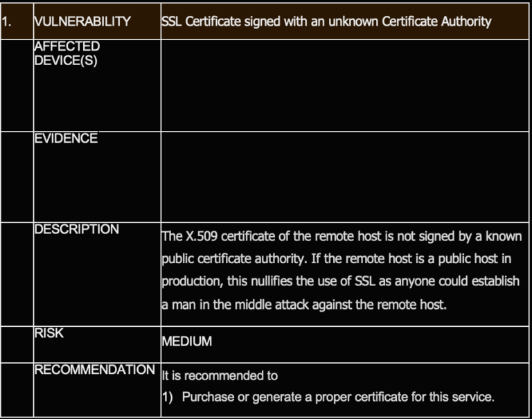Select the AFFECTED DEVICE(S) label cell
The width and height of the screenshot is (532, 419).
click(x=67, y=53)
